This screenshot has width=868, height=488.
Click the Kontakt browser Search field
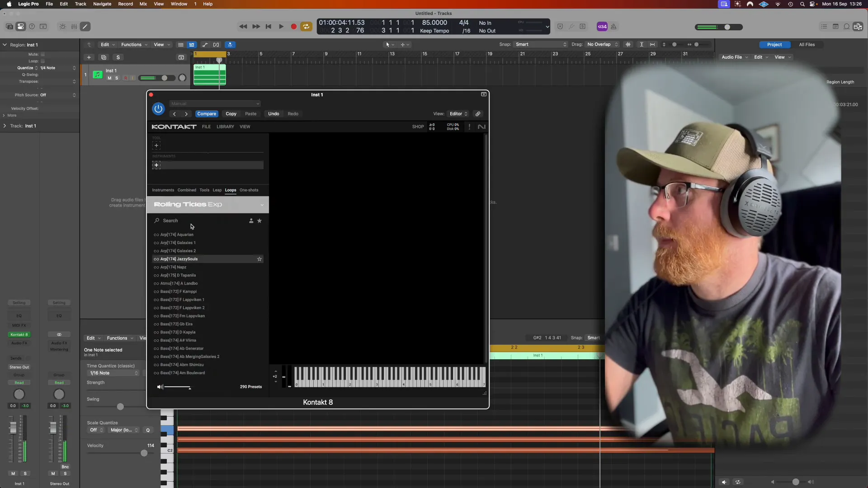tap(199, 221)
